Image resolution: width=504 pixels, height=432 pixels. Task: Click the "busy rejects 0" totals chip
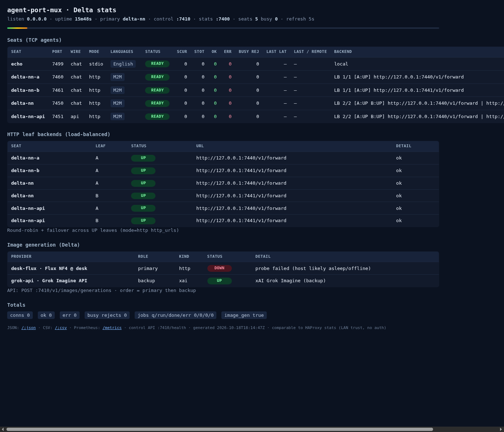click(107, 315)
